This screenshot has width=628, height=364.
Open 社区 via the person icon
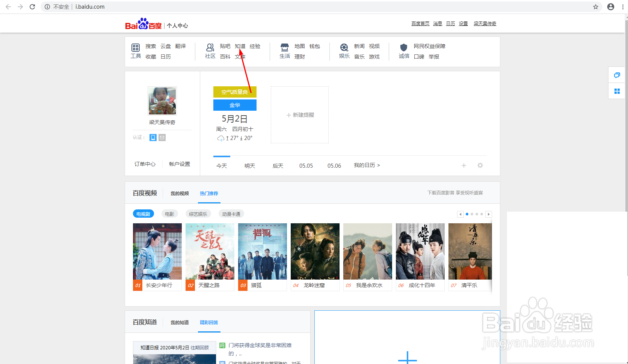point(210,48)
